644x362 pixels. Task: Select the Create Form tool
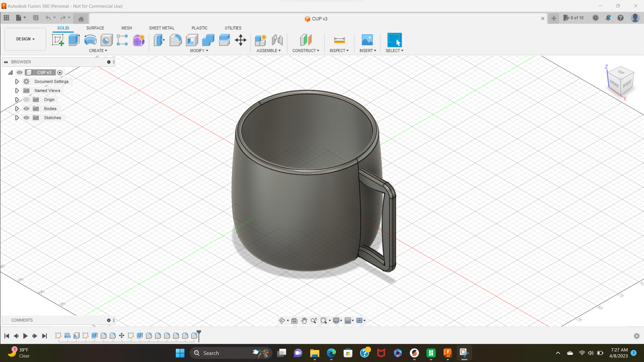click(x=139, y=40)
